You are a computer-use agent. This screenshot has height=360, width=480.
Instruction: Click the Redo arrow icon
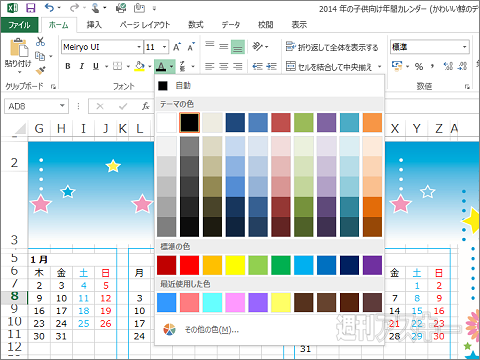tap(75, 8)
